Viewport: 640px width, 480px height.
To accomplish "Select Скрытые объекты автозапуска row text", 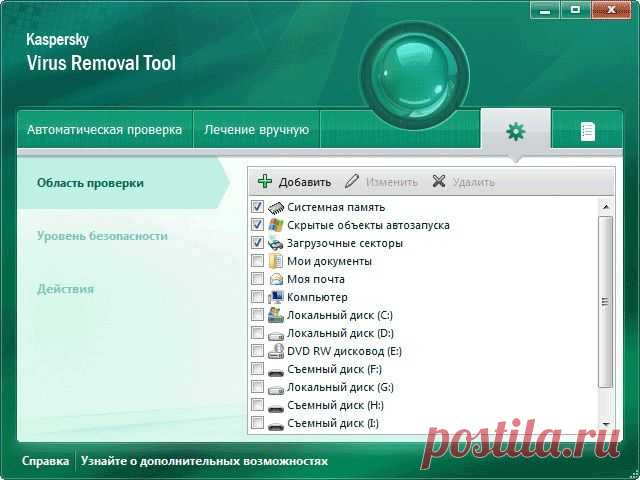I will pyautogui.click(x=368, y=225).
